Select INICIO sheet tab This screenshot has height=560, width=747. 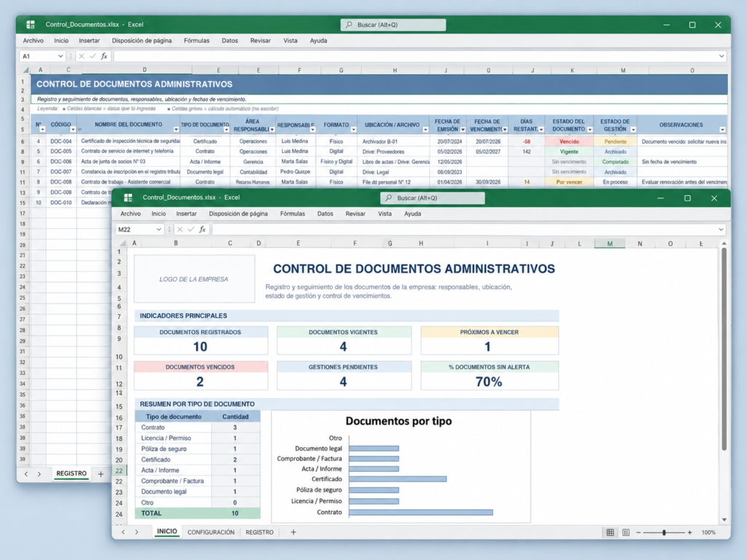167,532
